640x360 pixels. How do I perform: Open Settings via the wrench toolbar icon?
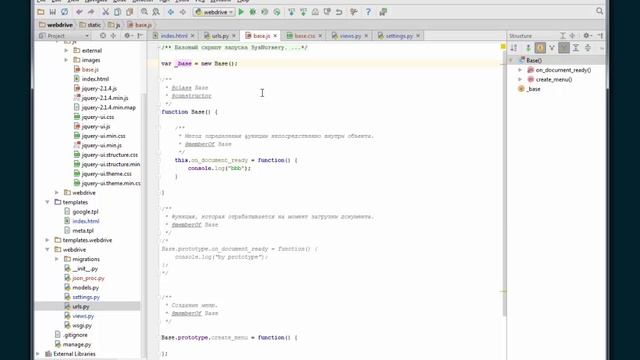(353, 12)
